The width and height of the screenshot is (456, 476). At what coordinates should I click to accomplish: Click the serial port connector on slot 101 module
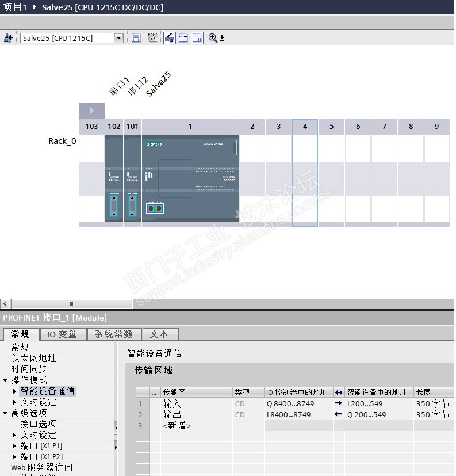pos(132,205)
